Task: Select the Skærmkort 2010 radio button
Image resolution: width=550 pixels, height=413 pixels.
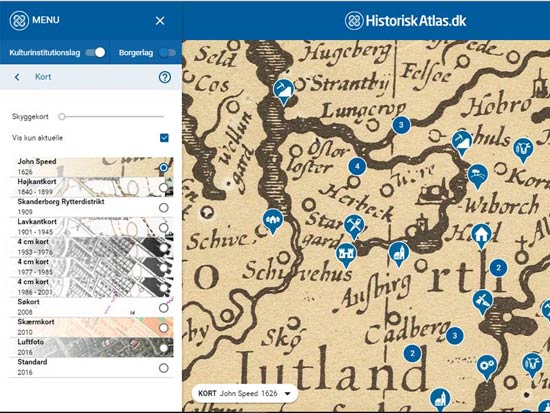Action: 163,328
